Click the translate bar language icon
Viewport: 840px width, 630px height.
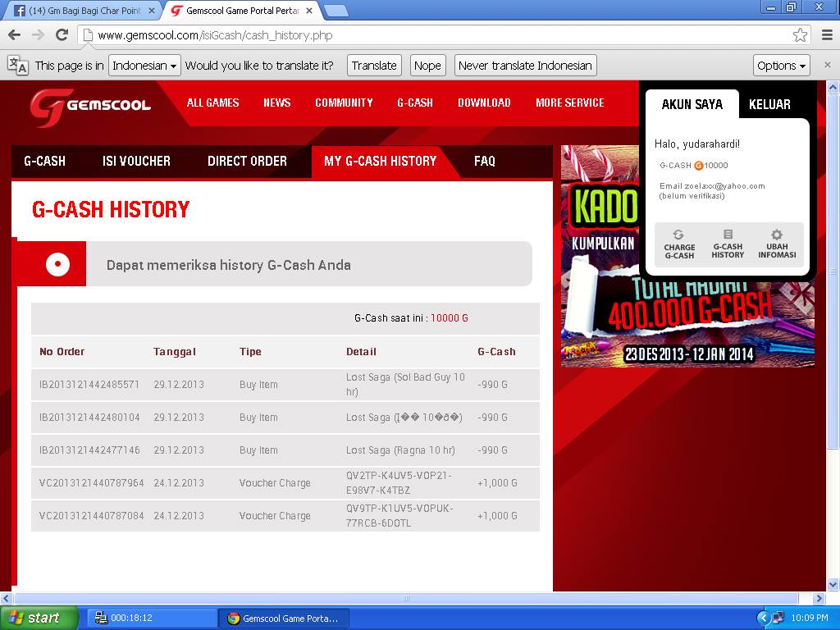click(18, 66)
